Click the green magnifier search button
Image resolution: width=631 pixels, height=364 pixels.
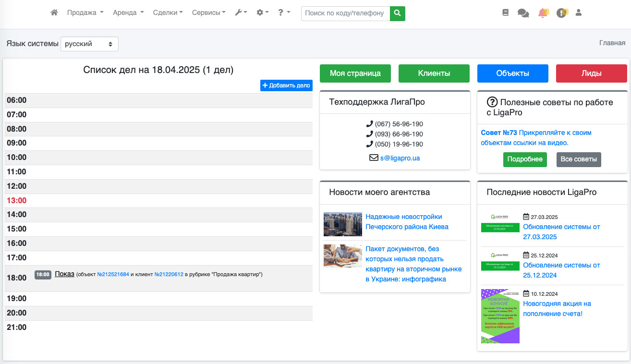[x=397, y=13]
